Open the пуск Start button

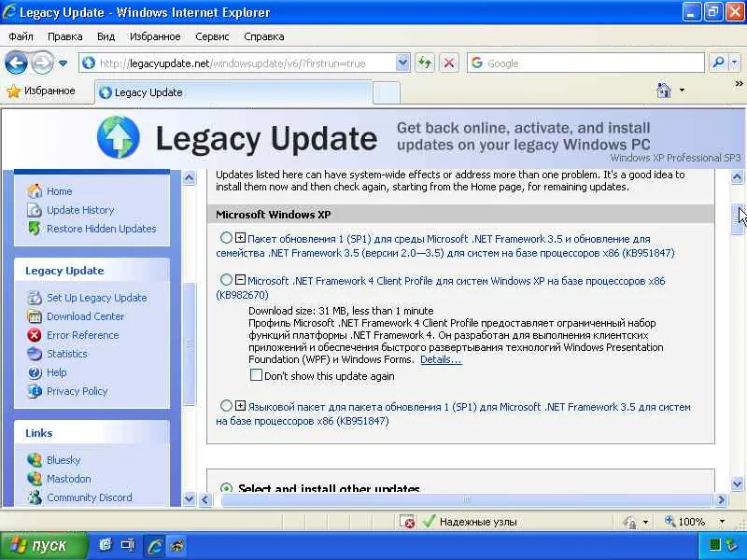coord(44,546)
